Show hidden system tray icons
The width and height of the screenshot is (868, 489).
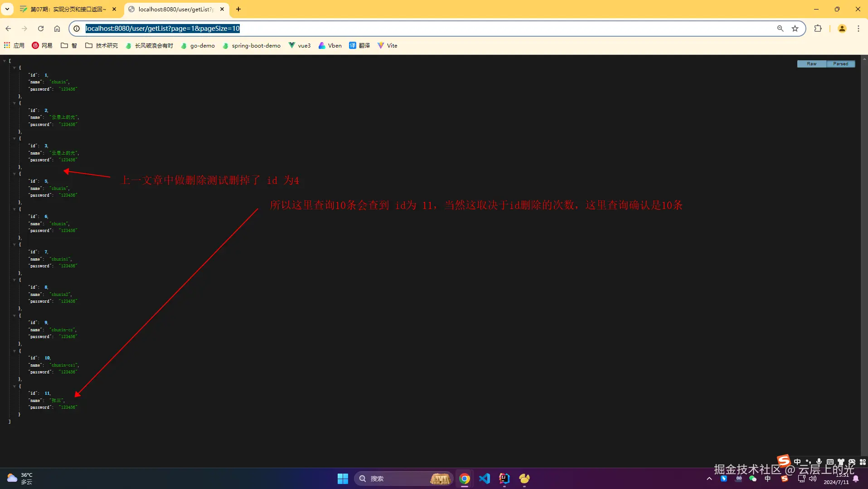click(709, 479)
